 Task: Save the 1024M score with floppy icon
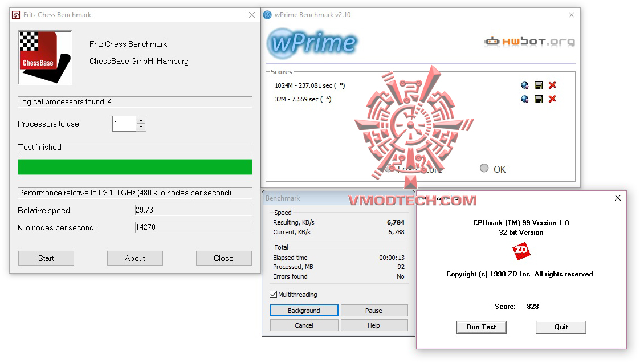(539, 85)
